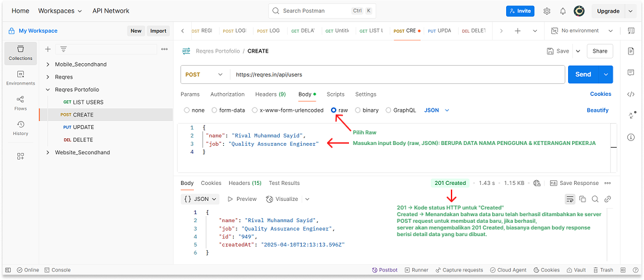The width and height of the screenshot is (644, 280).
Task: Click the copy response icon
Action: [583, 199]
